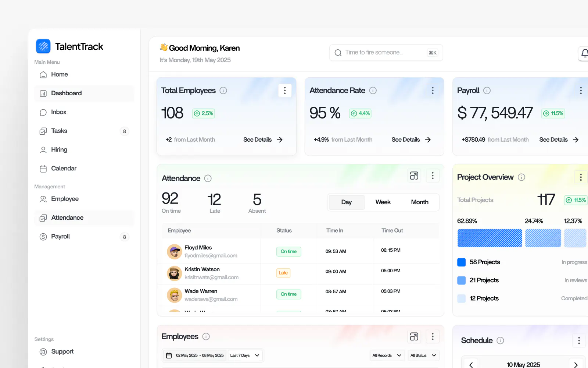Click Kristin Watson's Late status badge

point(283,273)
